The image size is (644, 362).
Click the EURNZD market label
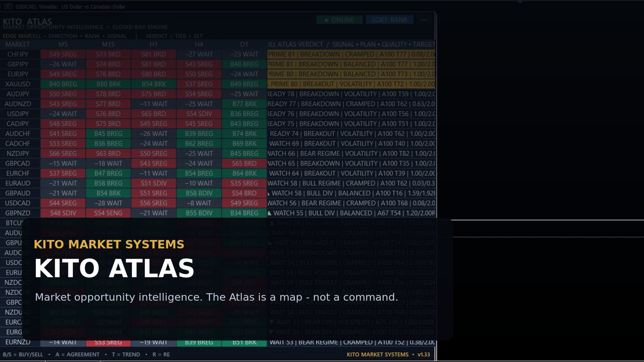[18, 342]
